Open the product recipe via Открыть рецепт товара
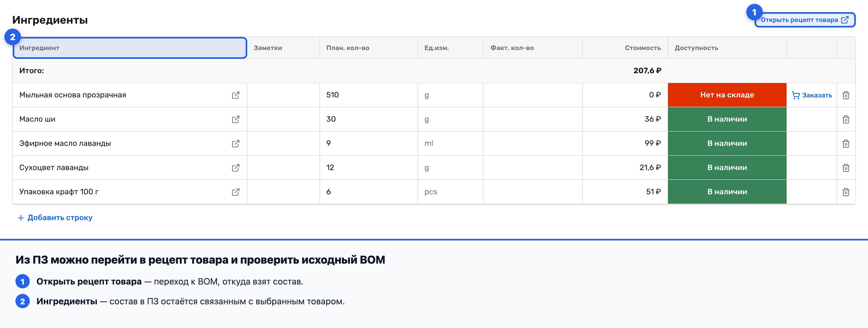The image size is (868, 328). [x=805, y=20]
